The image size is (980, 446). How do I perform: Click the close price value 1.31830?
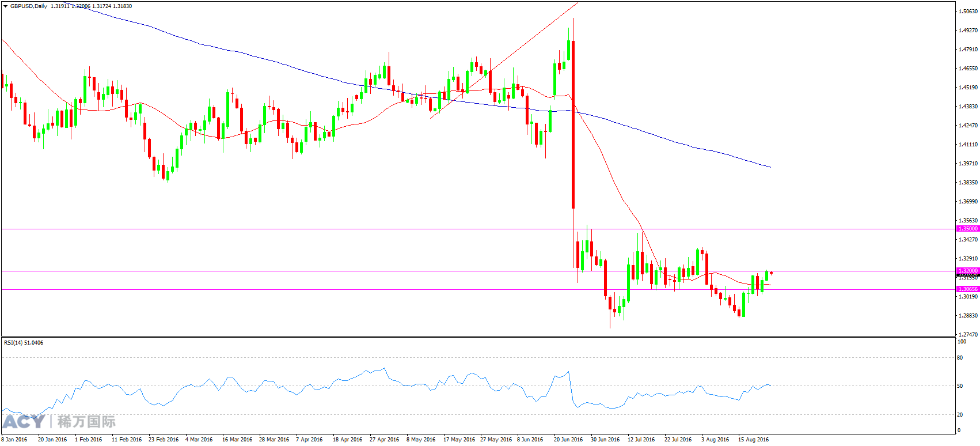(x=122, y=6)
